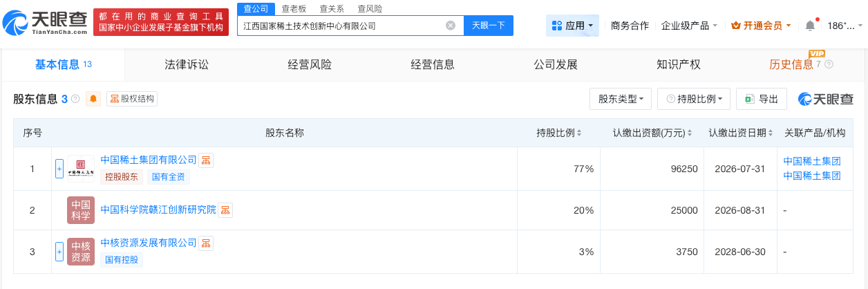This screenshot has width=868, height=289.
Task: Open equity structure icon for 中核资源发展有限公司
Action: click(206, 243)
